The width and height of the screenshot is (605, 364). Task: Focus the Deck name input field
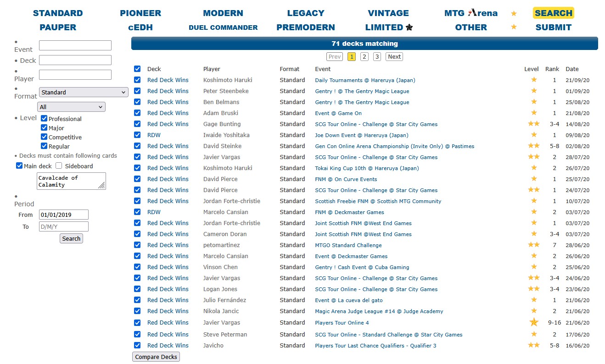click(75, 60)
